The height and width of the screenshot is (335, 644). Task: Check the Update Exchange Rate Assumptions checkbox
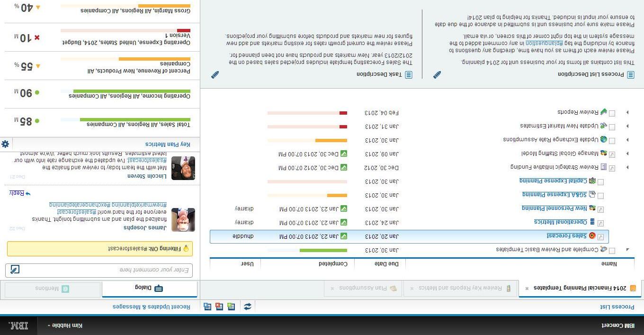pyautogui.click(x=612, y=141)
